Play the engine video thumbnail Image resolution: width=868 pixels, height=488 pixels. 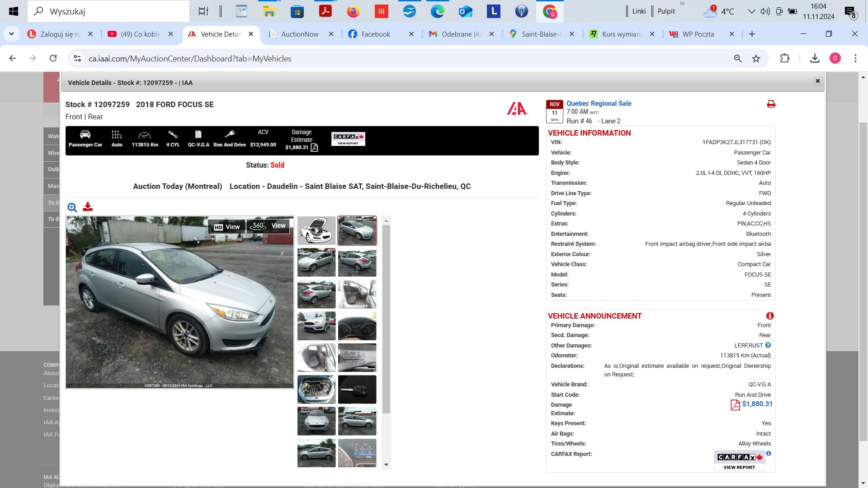316,230
